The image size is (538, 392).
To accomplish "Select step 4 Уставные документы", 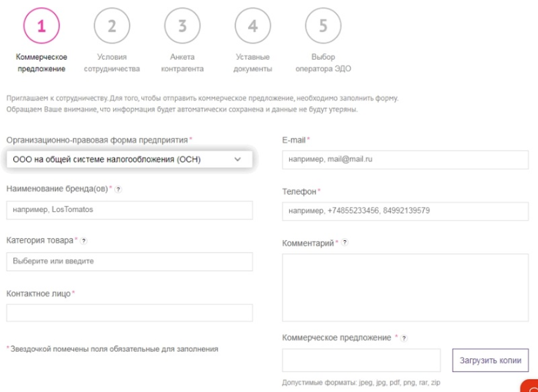I will (253, 26).
